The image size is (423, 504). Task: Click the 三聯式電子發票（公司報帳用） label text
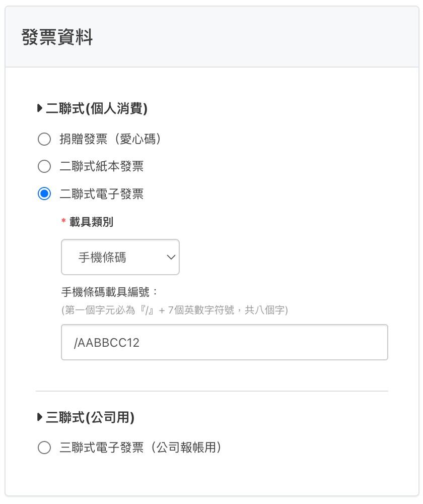(140, 447)
